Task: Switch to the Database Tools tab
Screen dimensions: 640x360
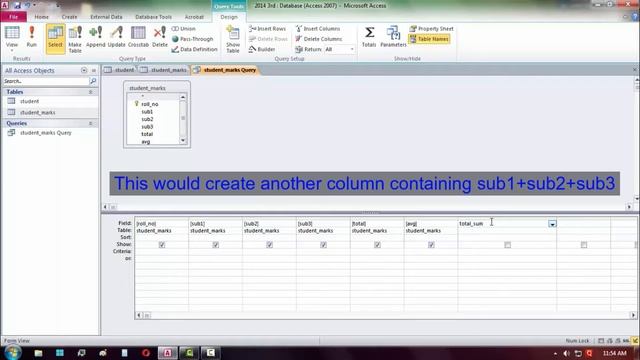Action: pos(153,17)
